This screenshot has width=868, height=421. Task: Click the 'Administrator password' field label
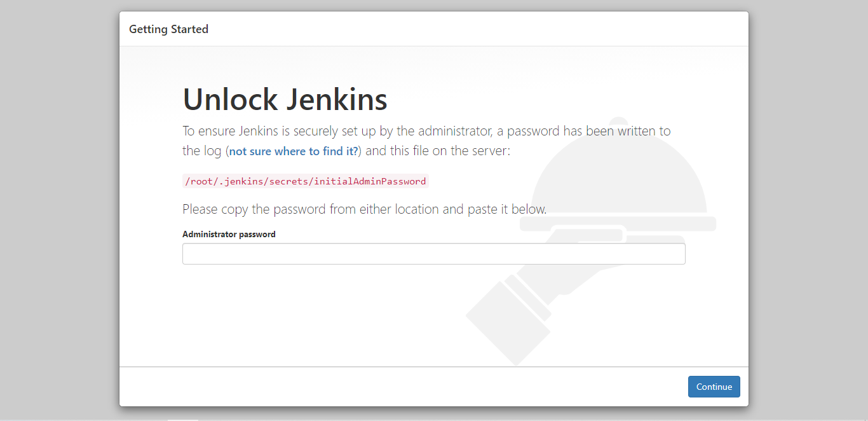coord(229,234)
